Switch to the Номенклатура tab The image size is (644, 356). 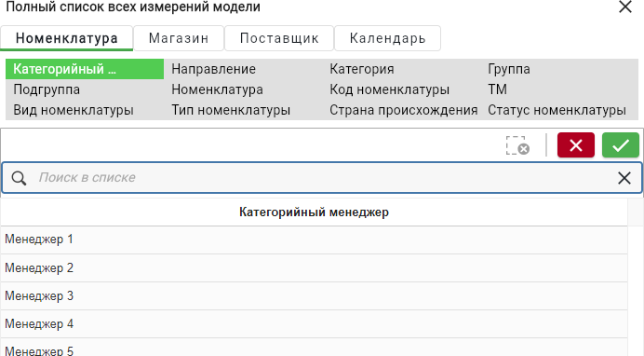point(66,38)
